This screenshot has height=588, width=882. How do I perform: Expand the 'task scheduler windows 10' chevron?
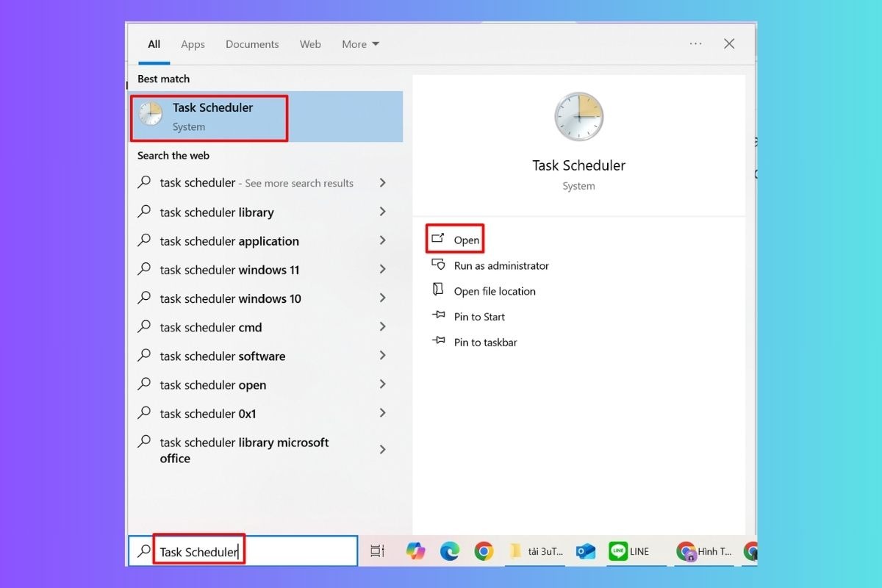pos(382,298)
